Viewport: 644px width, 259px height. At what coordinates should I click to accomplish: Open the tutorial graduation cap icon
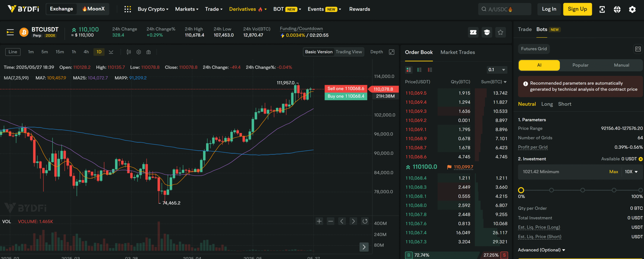pos(487,32)
